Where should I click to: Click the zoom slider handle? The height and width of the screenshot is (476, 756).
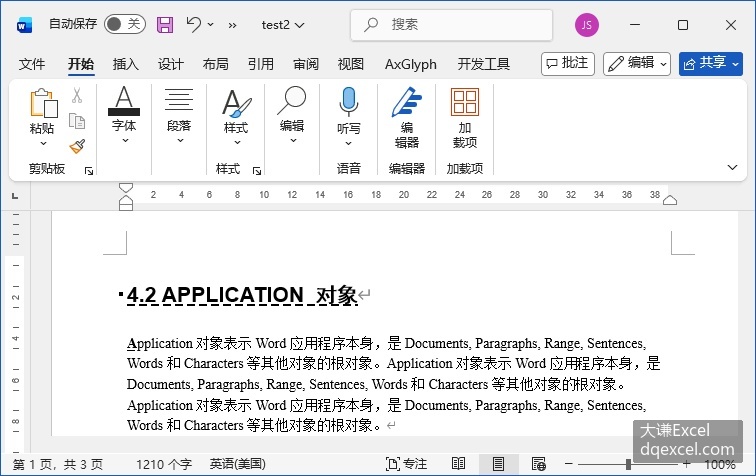point(628,464)
